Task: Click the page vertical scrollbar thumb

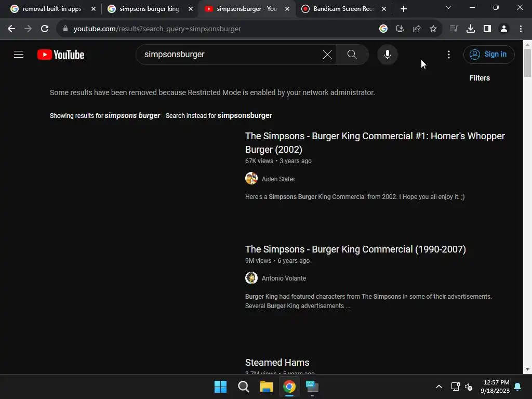Action: 527,63
